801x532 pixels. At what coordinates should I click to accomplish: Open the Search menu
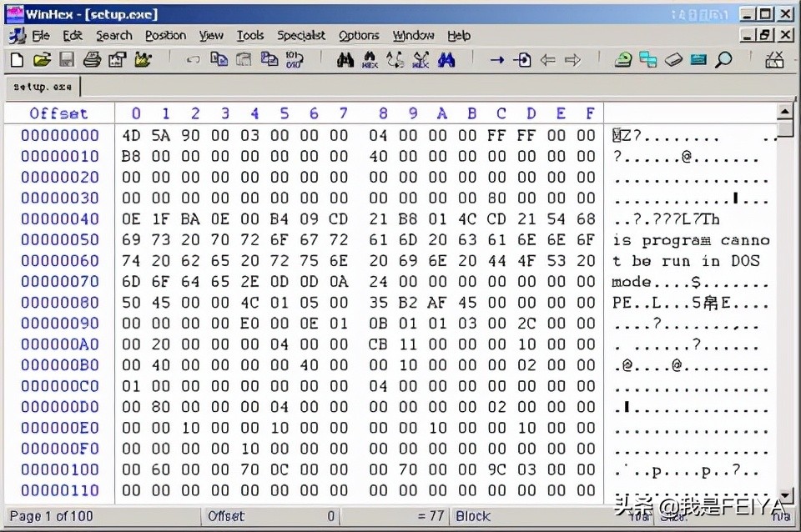(114, 36)
